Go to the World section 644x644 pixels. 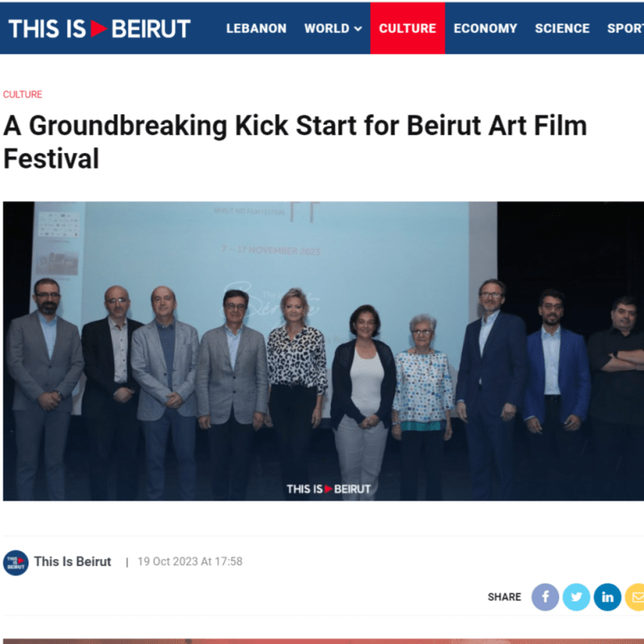click(327, 28)
